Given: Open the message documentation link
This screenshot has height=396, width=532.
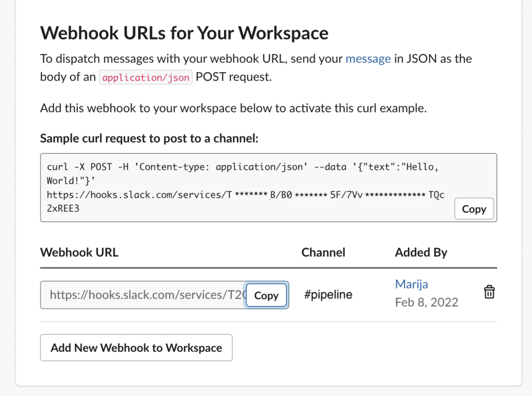Looking at the screenshot, I should point(368,59).
